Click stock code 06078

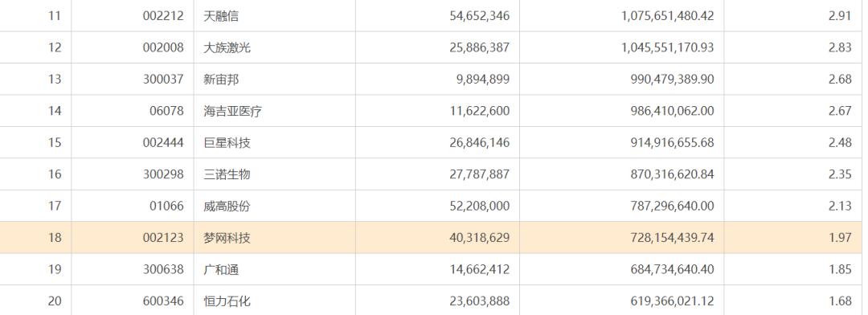click(166, 111)
